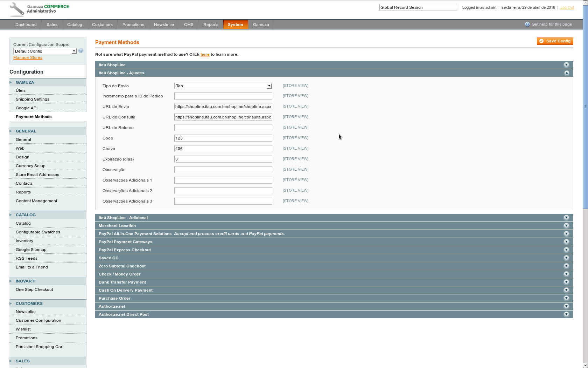Click the help question mark icon in header

click(527, 24)
